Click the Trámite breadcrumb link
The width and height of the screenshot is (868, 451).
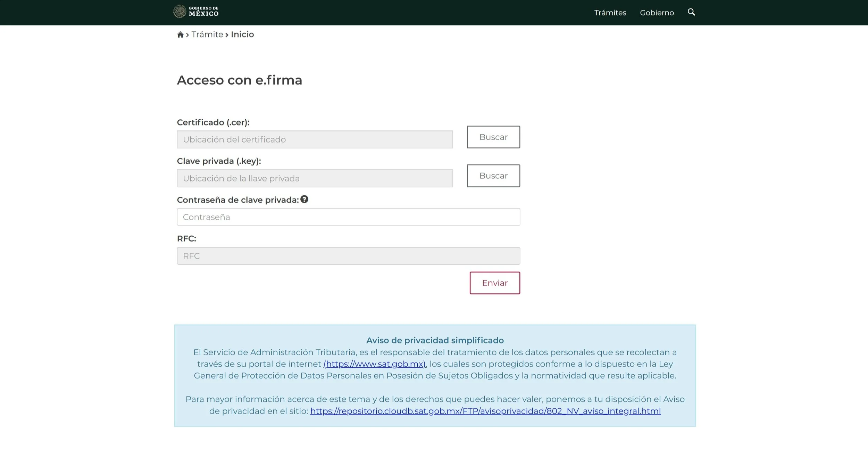pos(207,34)
